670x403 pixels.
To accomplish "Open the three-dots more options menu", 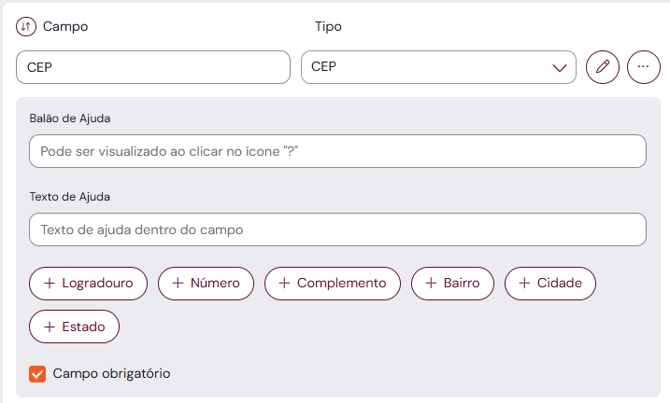I will [x=644, y=67].
